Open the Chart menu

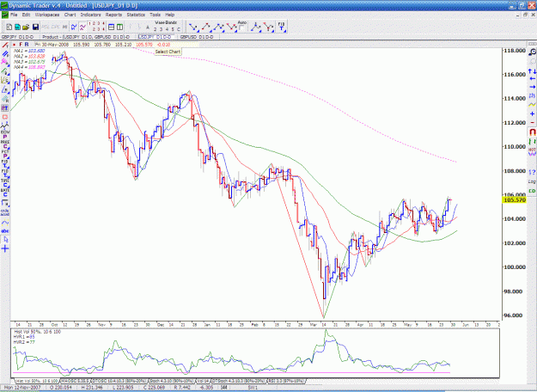[x=70, y=15]
